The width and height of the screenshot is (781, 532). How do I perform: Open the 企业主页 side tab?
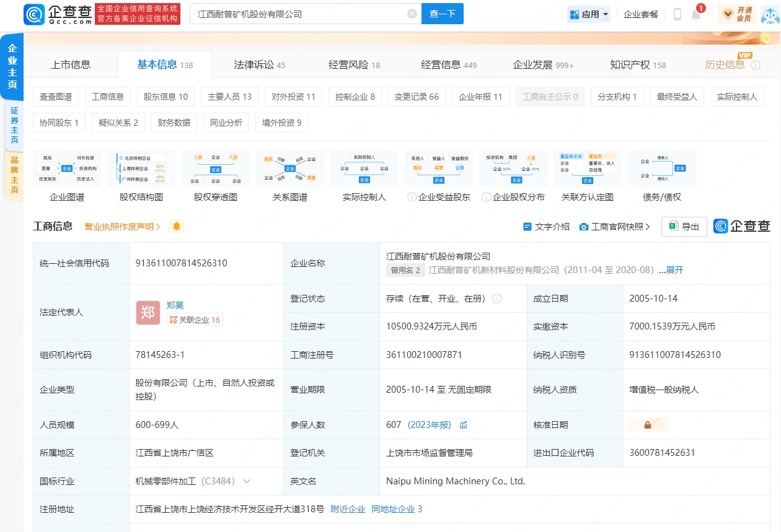pyautogui.click(x=12, y=66)
